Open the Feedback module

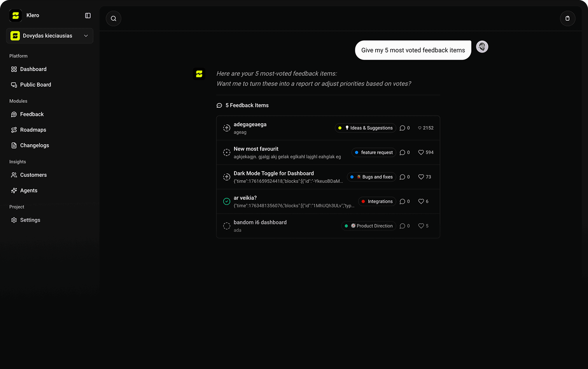click(32, 114)
